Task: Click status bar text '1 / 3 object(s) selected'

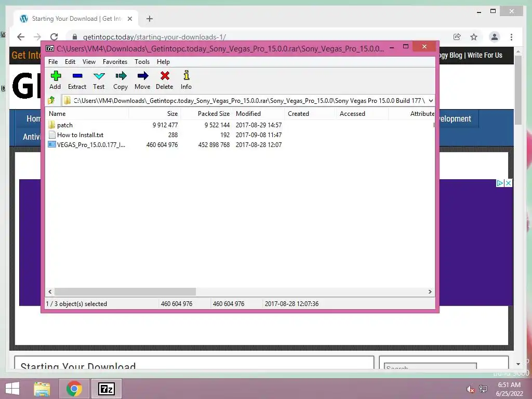Action: [x=76, y=303]
